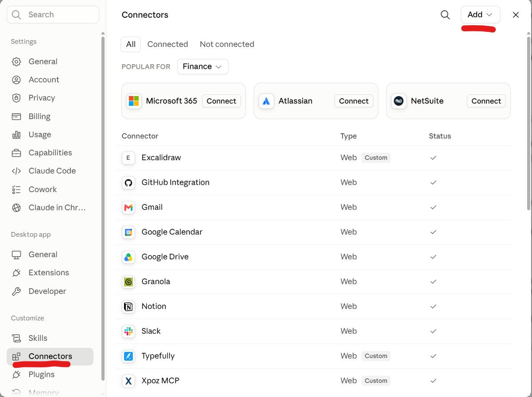Image resolution: width=532 pixels, height=397 pixels.
Task: Close the Connectors settings dialog
Action: (x=516, y=15)
